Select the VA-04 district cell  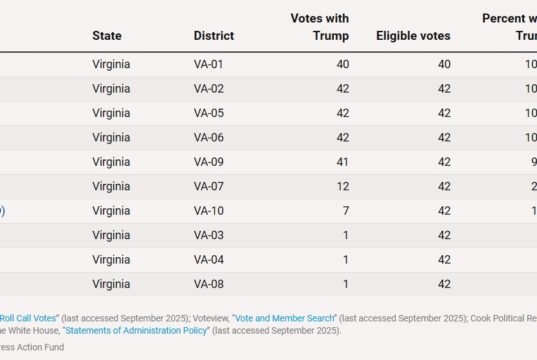click(x=209, y=260)
